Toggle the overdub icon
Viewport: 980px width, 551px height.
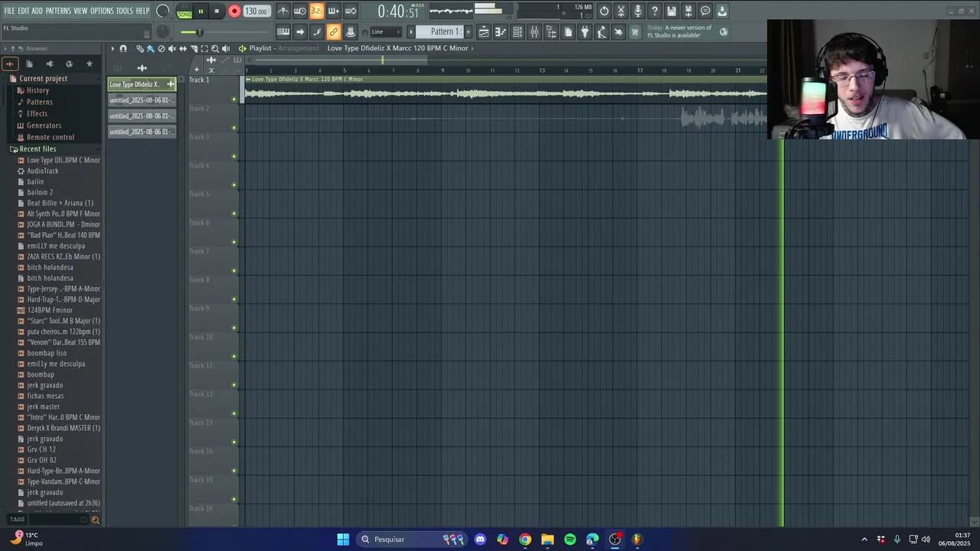[334, 11]
